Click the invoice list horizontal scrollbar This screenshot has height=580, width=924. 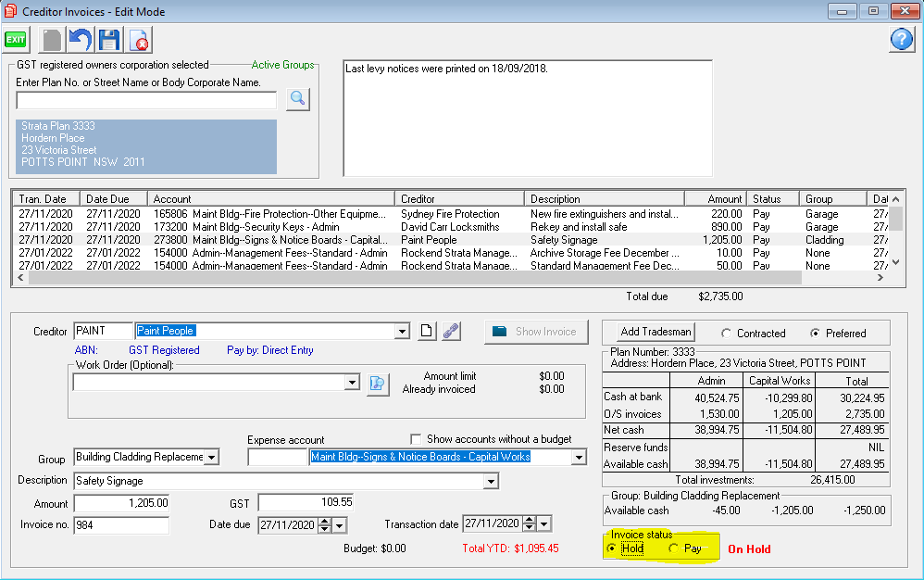pyautogui.click(x=451, y=278)
